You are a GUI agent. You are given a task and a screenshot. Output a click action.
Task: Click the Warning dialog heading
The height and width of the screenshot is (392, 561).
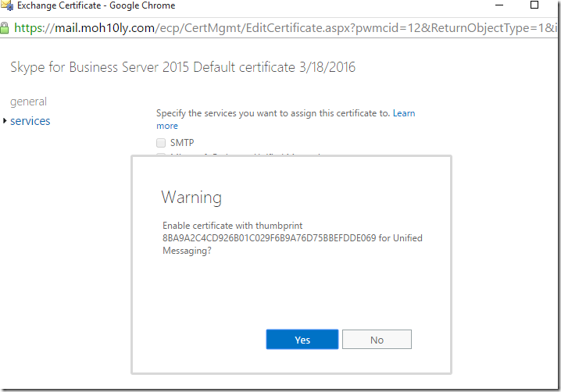pyautogui.click(x=191, y=197)
